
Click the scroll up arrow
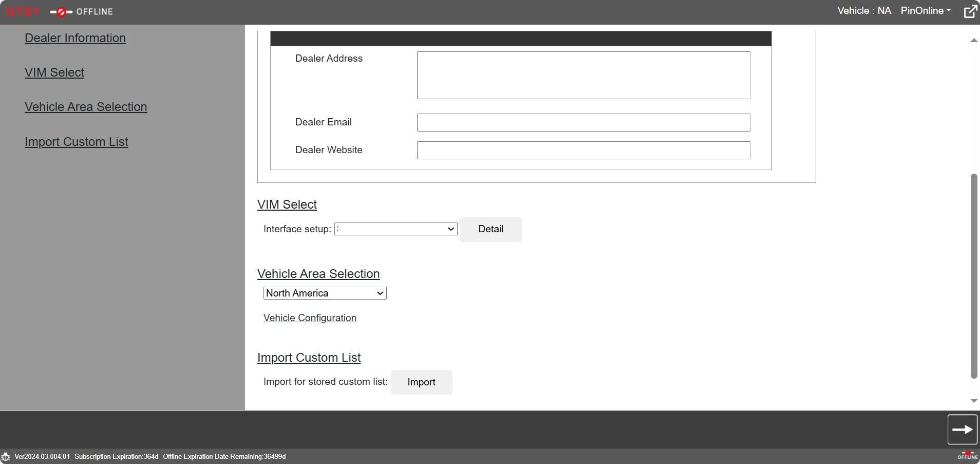pyautogui.click(x=974, y=40)
